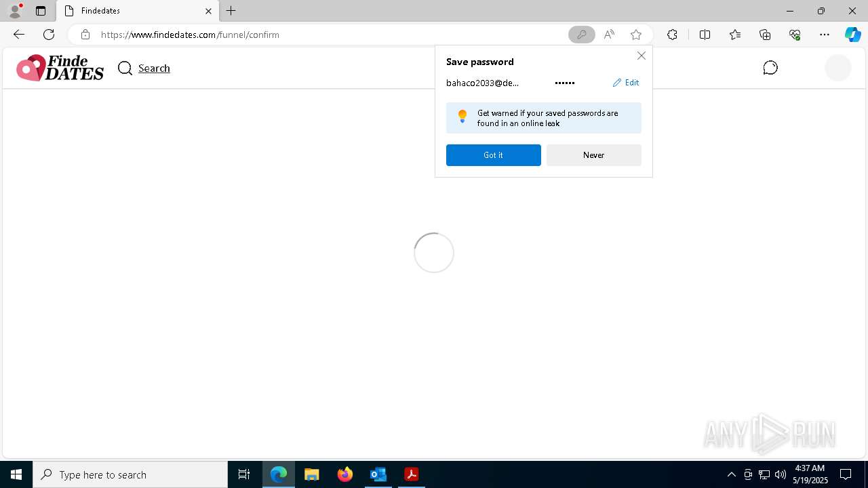Image resolution: width=868 pixels, height=488 pixels.
Task: Open the browser profile icon
Action: click(14, 11)
